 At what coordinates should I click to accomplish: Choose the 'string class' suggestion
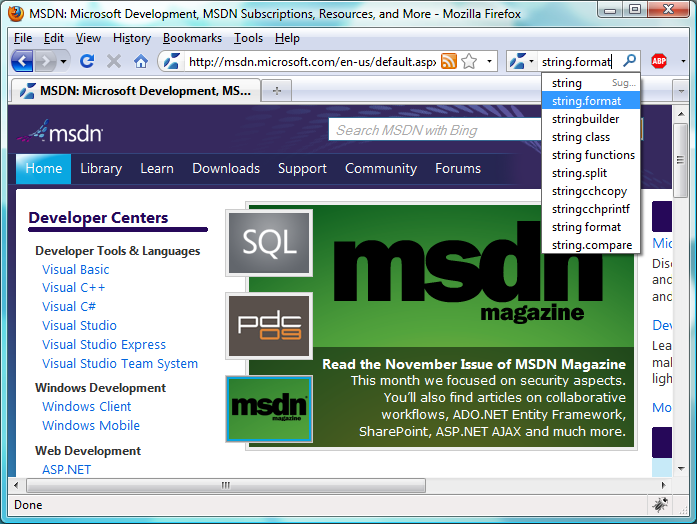pyautogui.click(x=591, y=137)
